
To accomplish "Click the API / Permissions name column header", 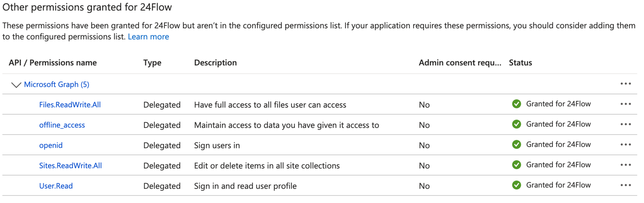I will point(52,62).
